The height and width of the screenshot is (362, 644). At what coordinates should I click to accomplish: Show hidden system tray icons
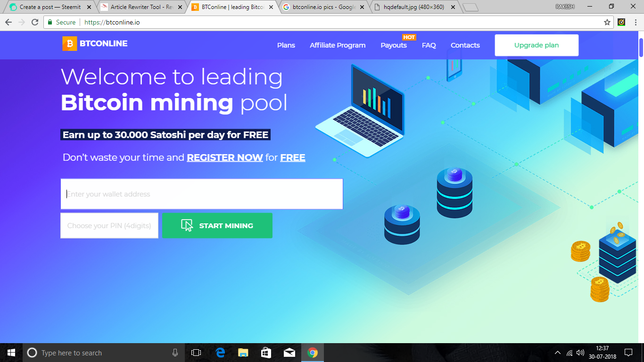pos(558,353)
